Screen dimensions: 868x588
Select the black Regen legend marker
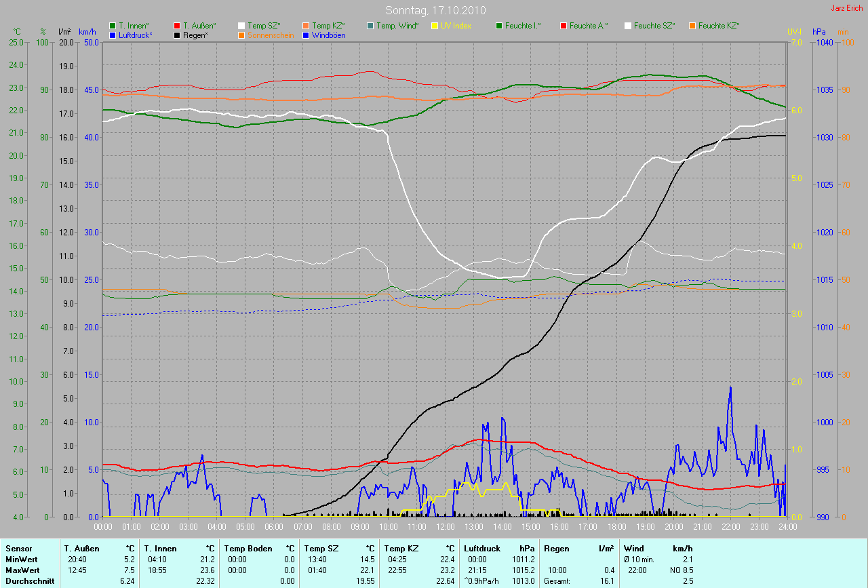click(x=178, y=35)
